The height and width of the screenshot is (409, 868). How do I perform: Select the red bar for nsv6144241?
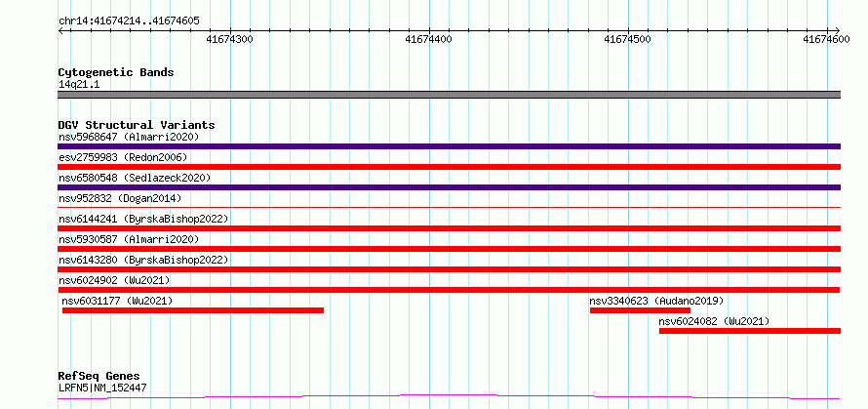(449, 228)
